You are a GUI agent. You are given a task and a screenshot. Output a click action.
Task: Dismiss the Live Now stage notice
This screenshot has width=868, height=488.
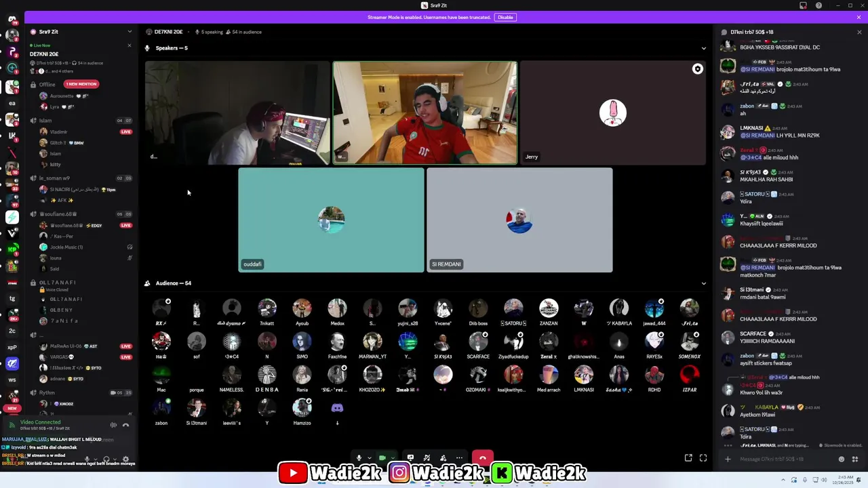tap(130, 45)
